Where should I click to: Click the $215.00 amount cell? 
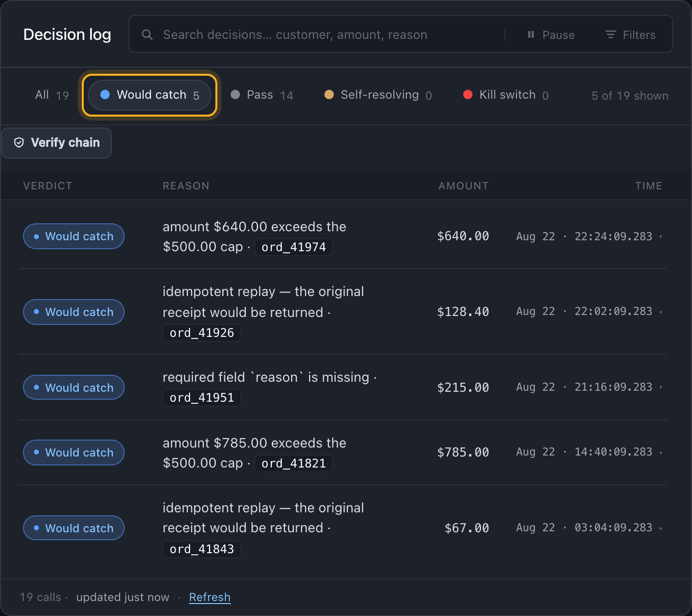pyautogui.click(x=463, y=388)
